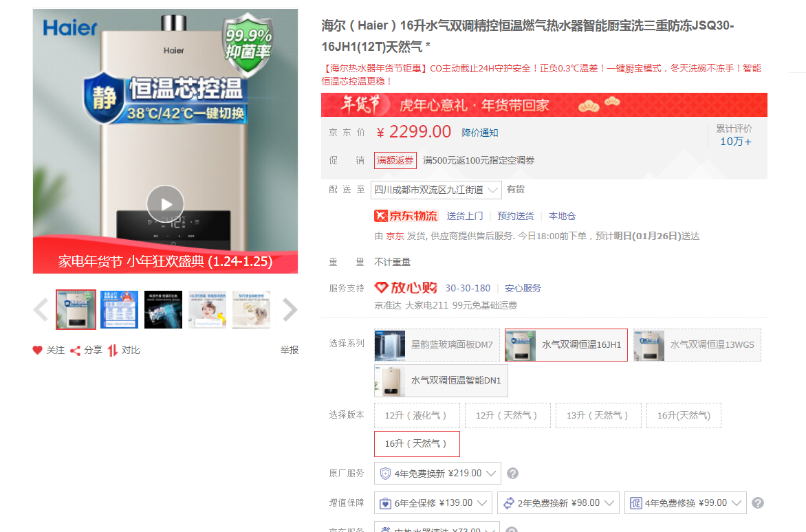This screenshot has height=532, width=806.
Task: Click help icon beside 原厂服务
Action: click(512, 474)
